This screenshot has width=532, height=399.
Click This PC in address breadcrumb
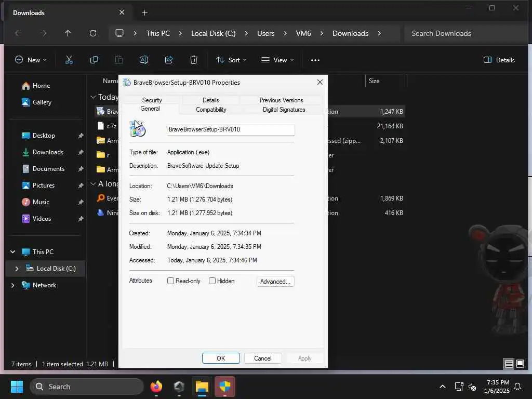[158, 33]
